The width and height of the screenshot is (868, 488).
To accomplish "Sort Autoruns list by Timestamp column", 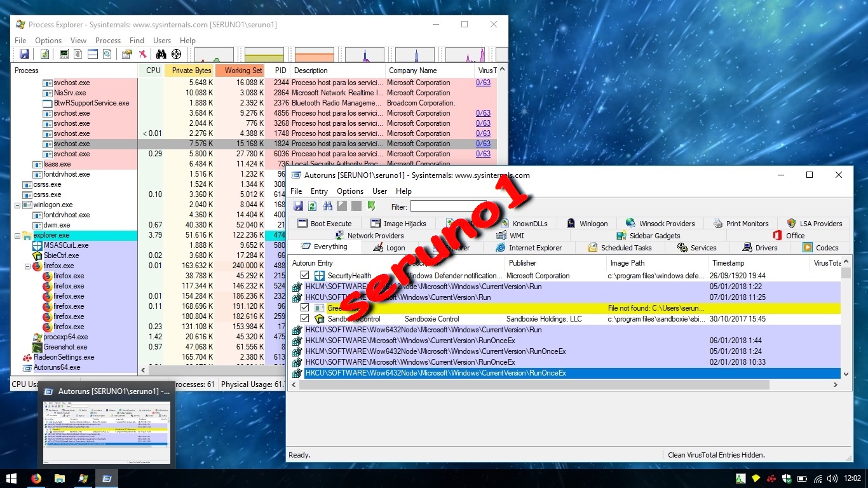I will (759, 262).
